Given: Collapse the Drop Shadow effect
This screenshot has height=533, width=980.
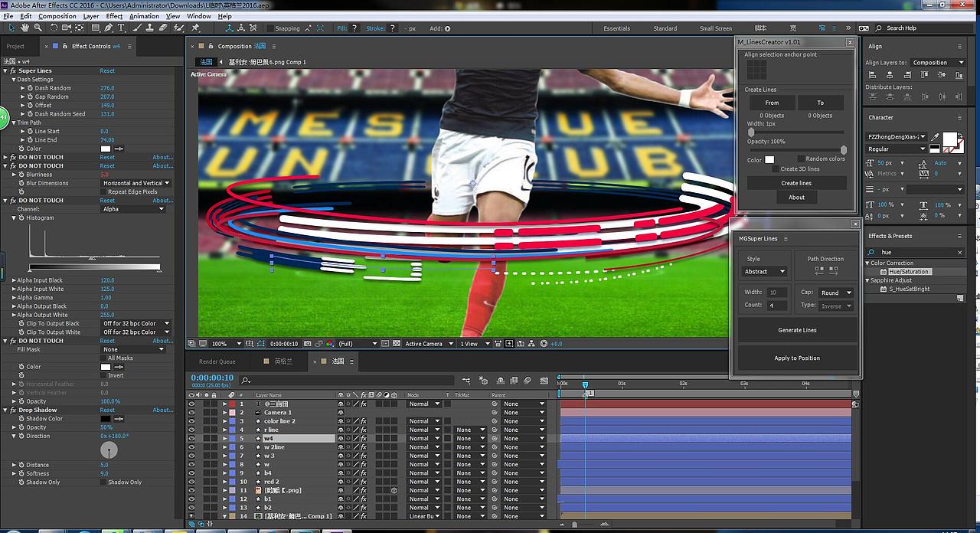Looking at the screenshot, I should (6, 410).
